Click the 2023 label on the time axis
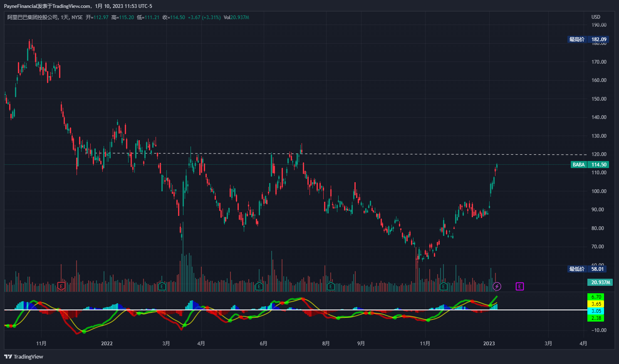This screenshot has width=619, height=364. coord(489,344)
